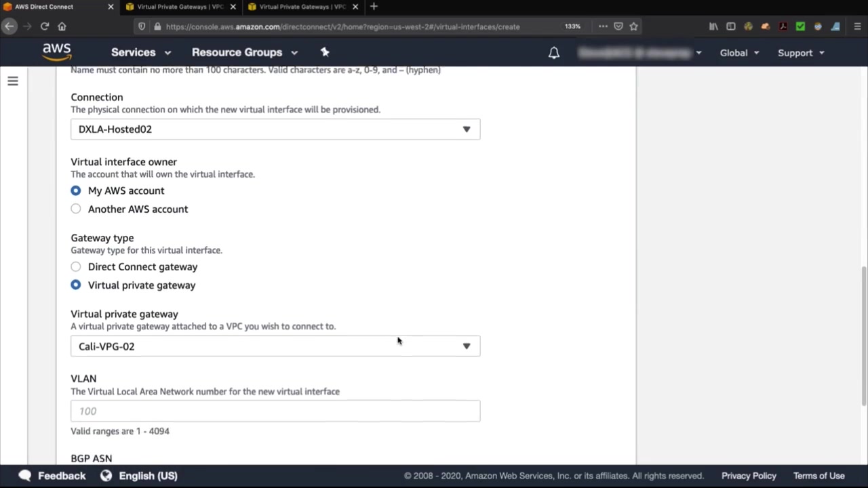
Task: Click the red PDF extension icon
Action: point(783,26)
